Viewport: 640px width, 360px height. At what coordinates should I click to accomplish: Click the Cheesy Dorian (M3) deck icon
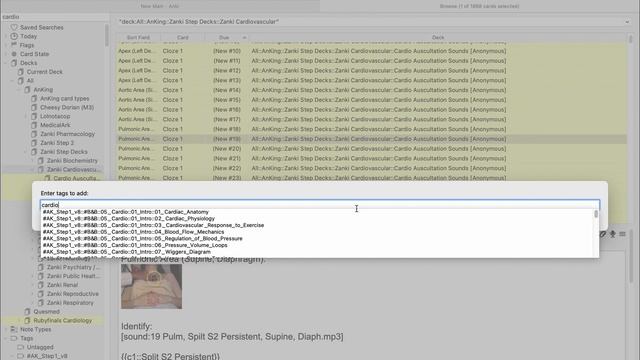[x=34, y=107]
